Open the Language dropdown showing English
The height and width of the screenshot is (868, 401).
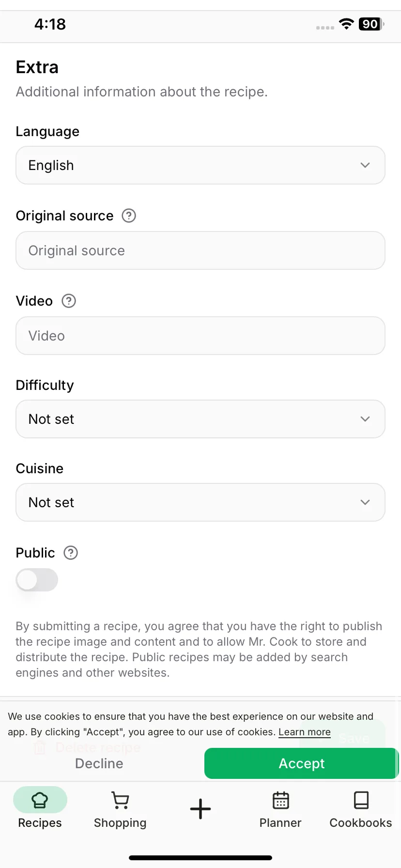coord(200,165)
